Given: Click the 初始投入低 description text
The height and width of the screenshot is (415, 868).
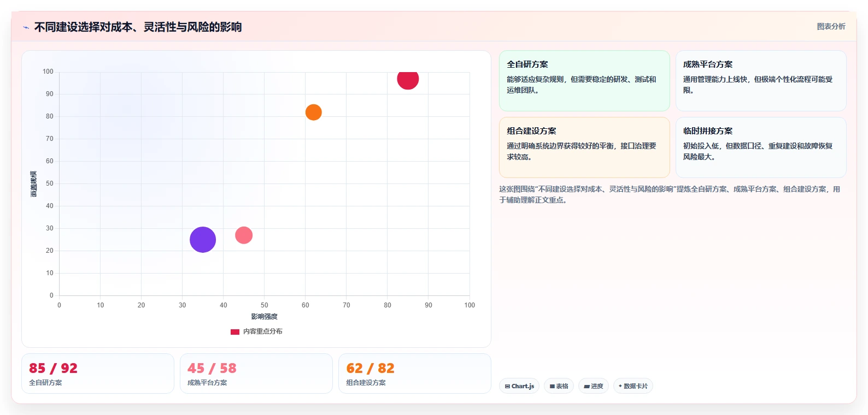Looking at the screenshot, I should (758, 151).
